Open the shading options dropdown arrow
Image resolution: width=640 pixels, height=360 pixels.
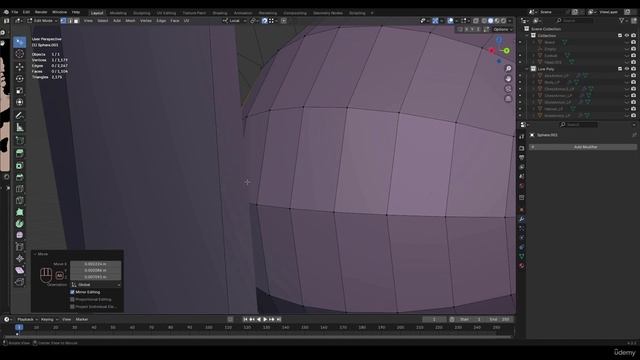[x=510, y=20]
